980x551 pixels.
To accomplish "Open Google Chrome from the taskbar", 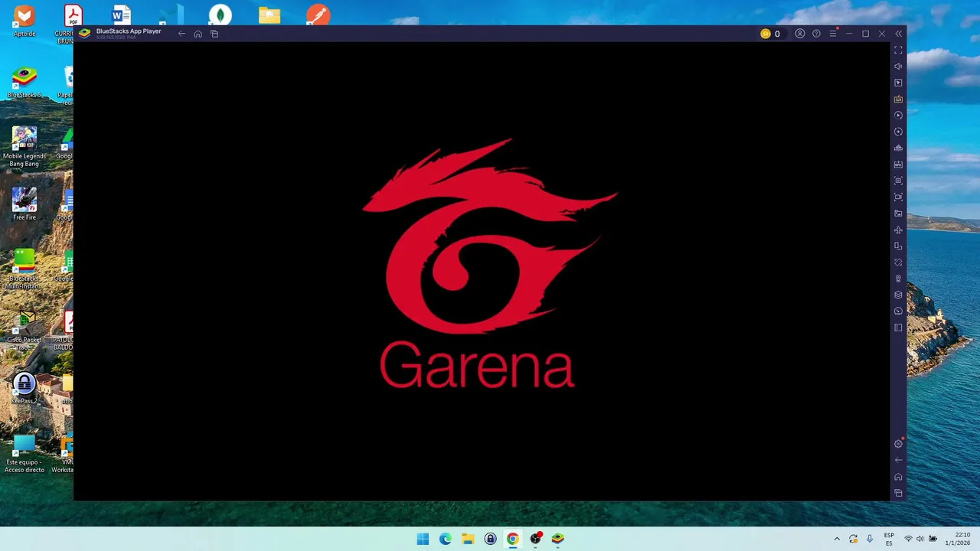I will point(513,539).
